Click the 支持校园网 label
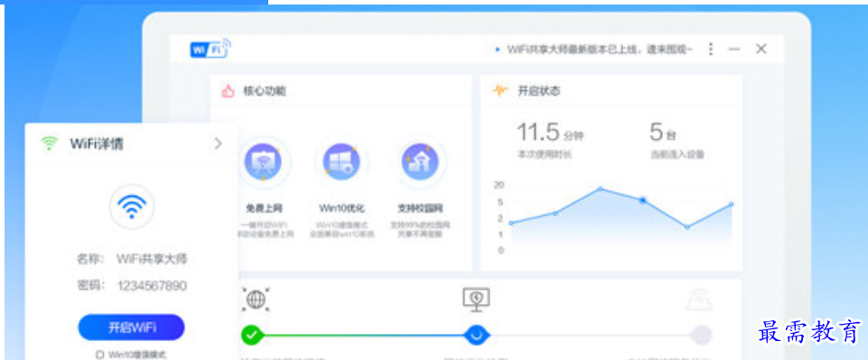Viewport: 868px width, 360px height. 420,208
